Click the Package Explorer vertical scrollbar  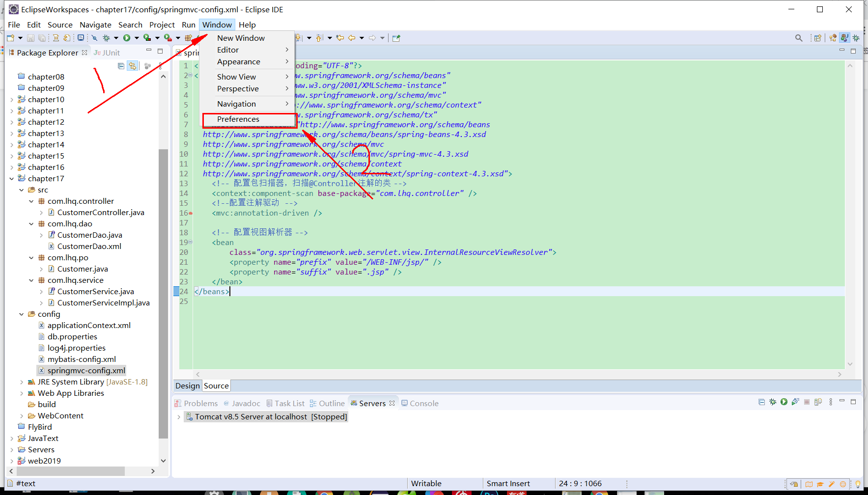(x=163, y=293)
